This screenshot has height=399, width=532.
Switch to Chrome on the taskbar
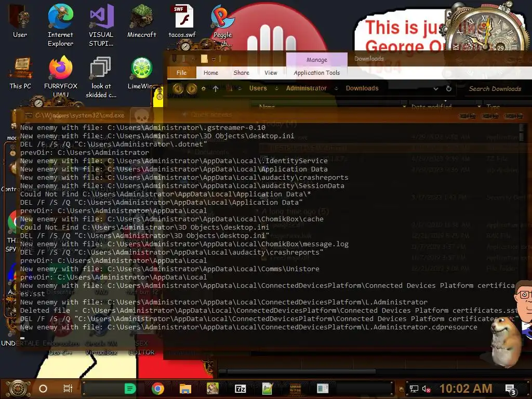pos(158,389)
